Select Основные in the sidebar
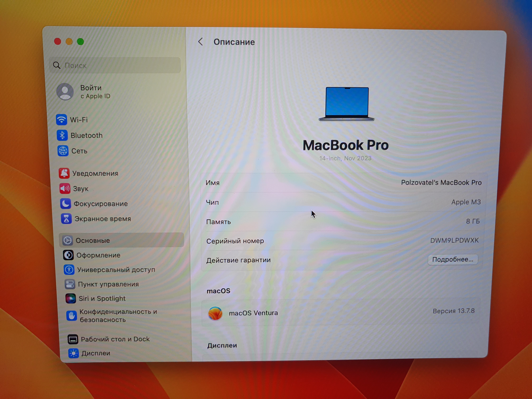 [93, 240]
